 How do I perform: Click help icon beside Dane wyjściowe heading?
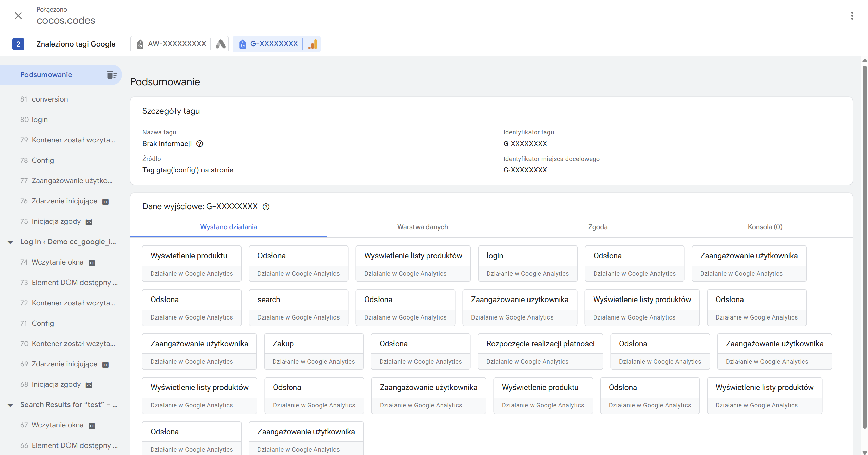[x=266, y=207]
